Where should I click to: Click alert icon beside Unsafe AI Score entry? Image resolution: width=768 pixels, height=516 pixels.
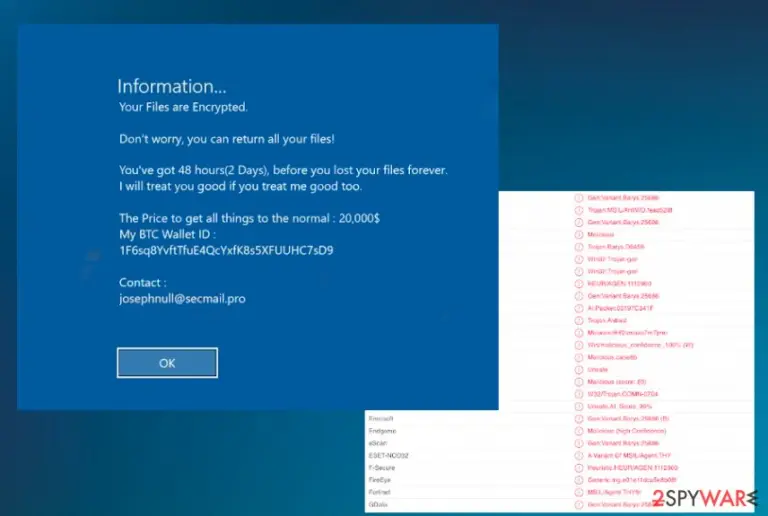click(x=578, y=406)
